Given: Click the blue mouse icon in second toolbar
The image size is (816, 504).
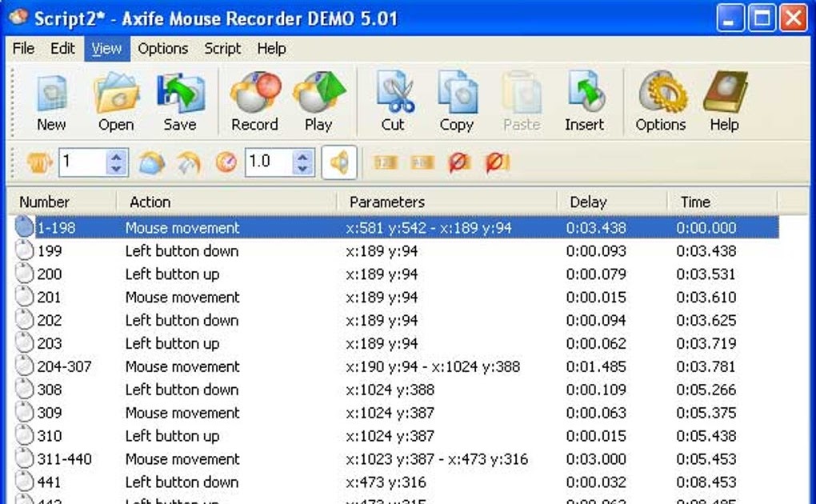Looking at the screenshot, I should tap(151, 163).
